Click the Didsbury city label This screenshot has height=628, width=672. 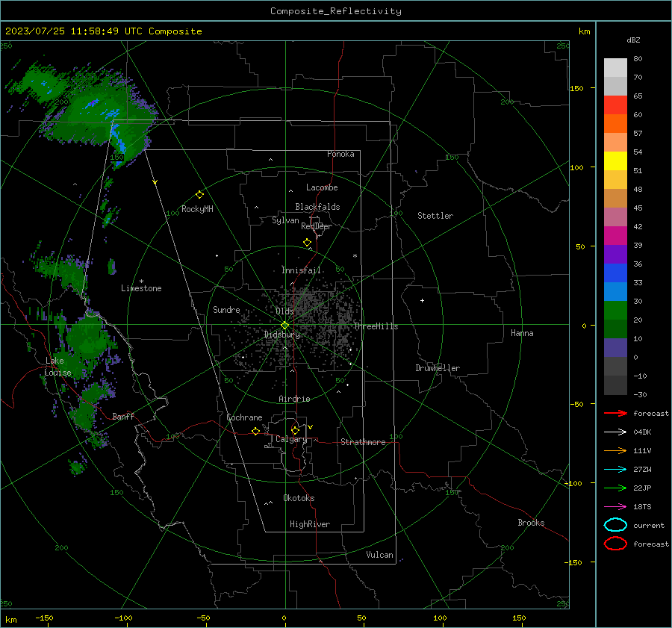pyautogui.click(x=282, y=335)
